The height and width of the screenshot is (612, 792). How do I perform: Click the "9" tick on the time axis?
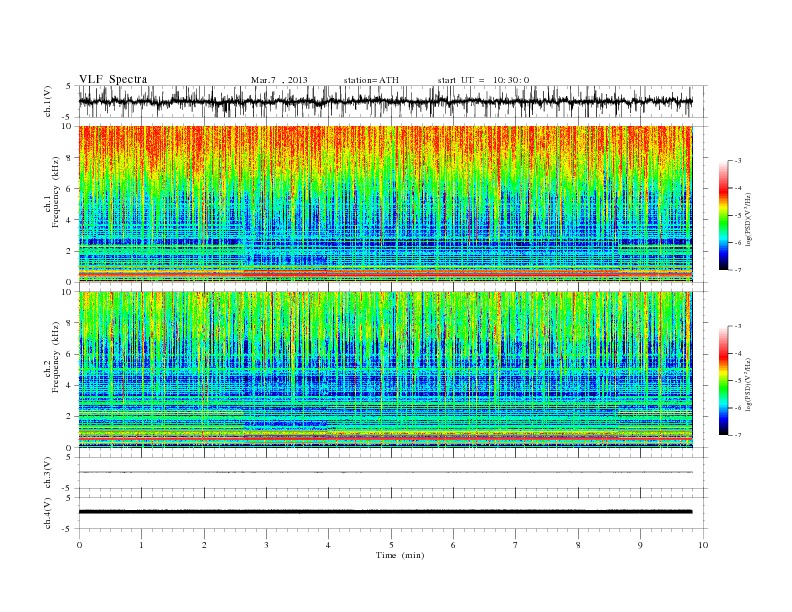[640, 545]
